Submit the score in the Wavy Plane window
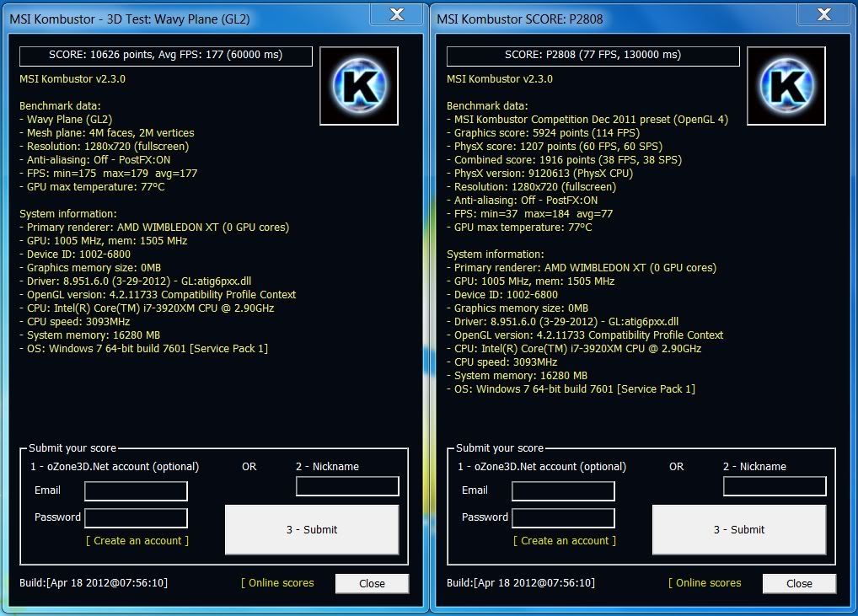Viewport: 858px width, 616px height. [x=312, y=529]
